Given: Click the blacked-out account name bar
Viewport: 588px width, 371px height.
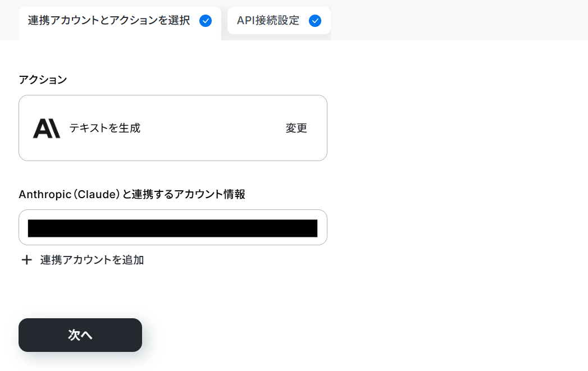Looking at the screenshot, I should [x=172, y=228].
